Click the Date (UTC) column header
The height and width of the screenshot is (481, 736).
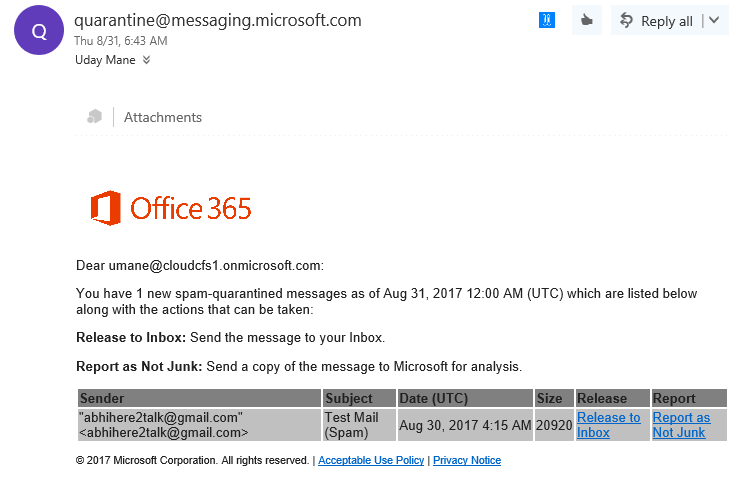click(465, 398)
